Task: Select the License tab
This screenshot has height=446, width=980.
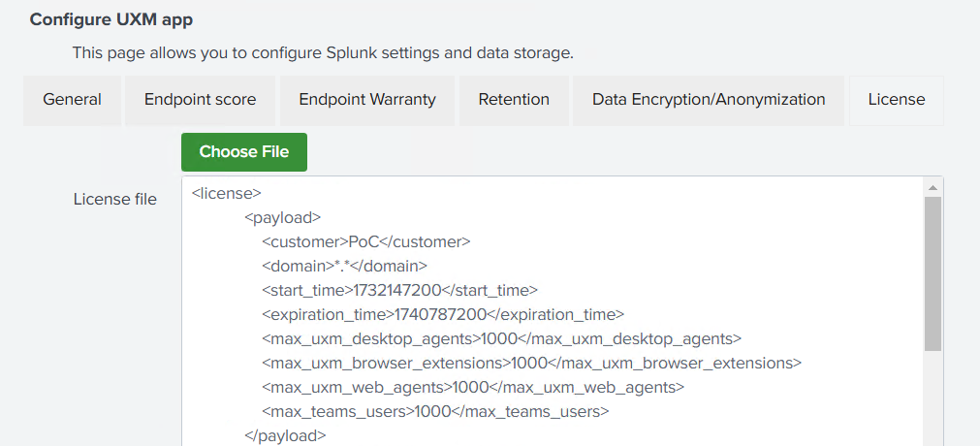Action: pyautogui.click(x=896, y=100)
